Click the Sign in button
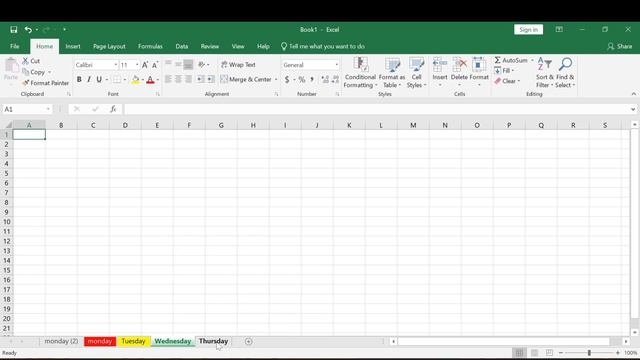This screenshot has height=360, width=640. (529, 29)
